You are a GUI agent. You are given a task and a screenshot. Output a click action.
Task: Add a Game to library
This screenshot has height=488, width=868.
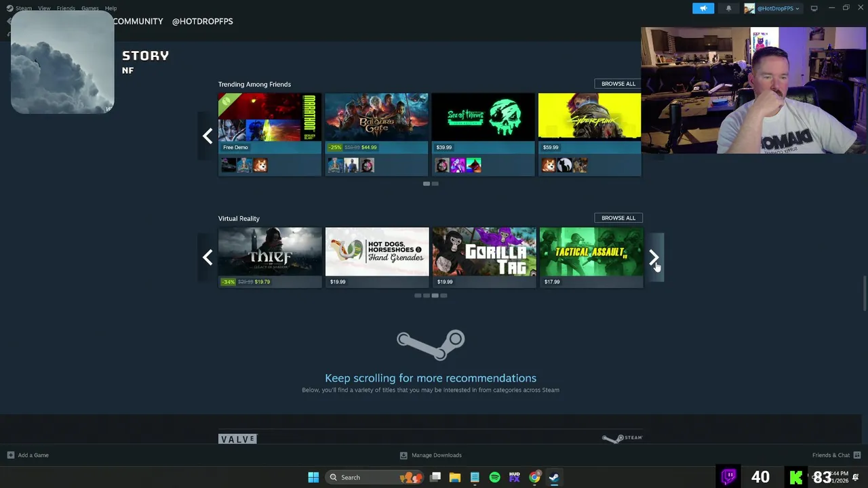tap(28, 455)
